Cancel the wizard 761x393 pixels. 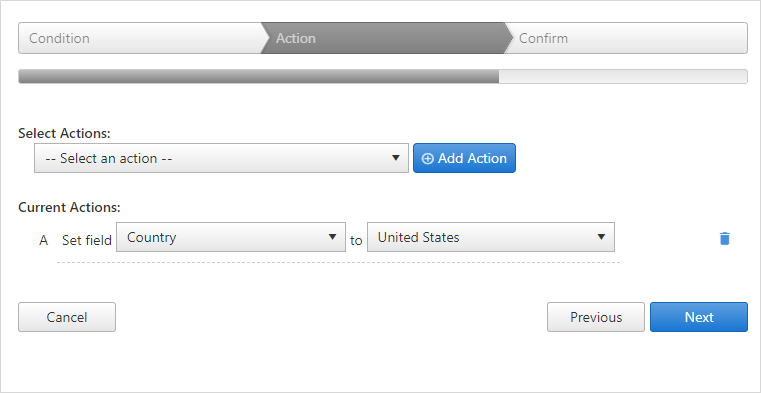click(x=67, y=317)
